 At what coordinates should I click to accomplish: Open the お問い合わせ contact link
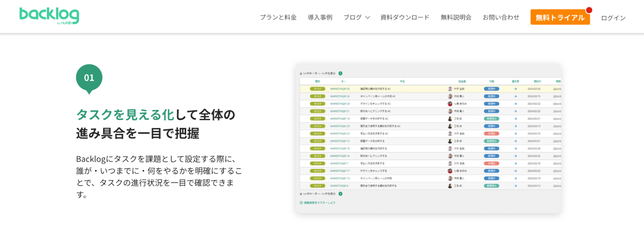point(501,17)
